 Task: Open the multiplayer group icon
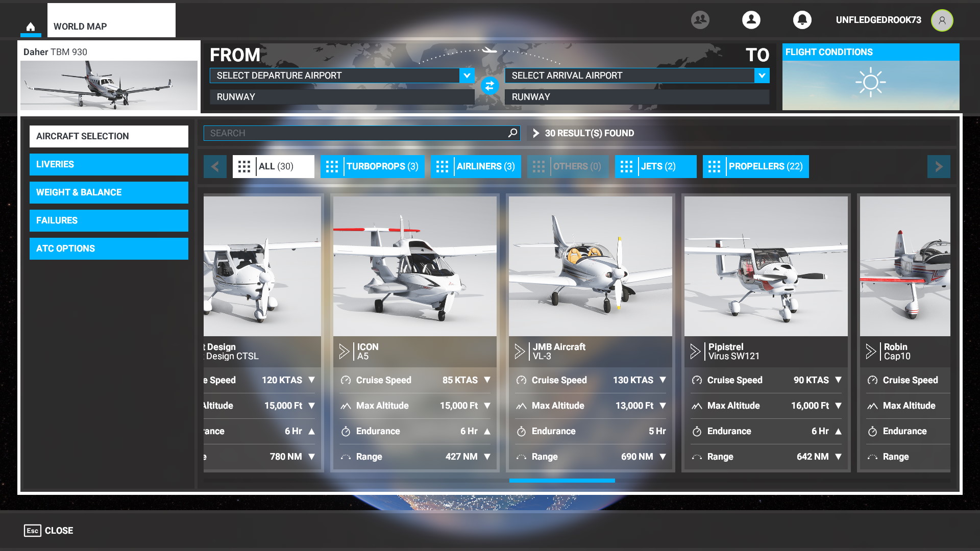click(700, 20)
